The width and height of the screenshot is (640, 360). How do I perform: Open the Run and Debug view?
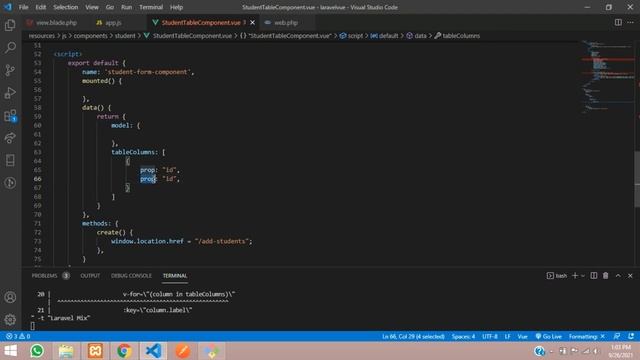[x=10, y=93]
